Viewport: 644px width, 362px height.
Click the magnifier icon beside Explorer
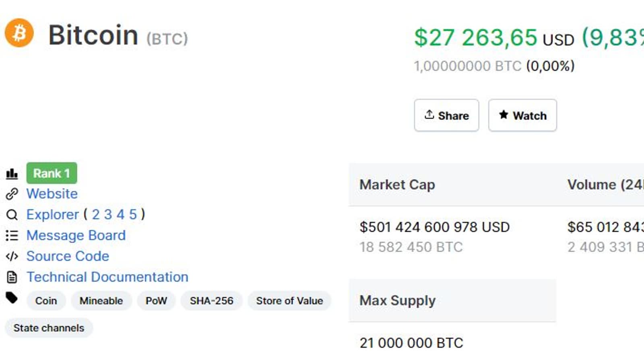click(x=12, y=215)
